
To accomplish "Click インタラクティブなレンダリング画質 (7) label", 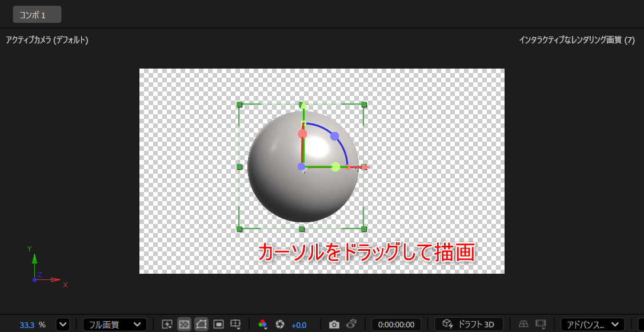I will [577, 40].
